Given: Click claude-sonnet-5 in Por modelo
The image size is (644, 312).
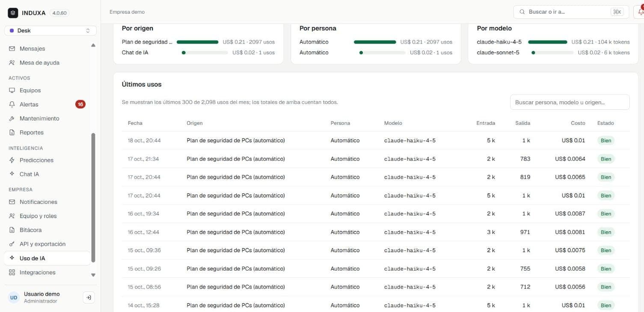Looking at the screenshot, I should pos(498,53).
